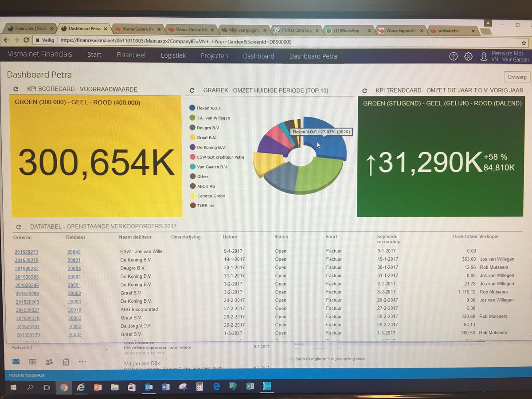Open the Logistiek menu
This screenshot has height=399, width=532.
point(173,55)
